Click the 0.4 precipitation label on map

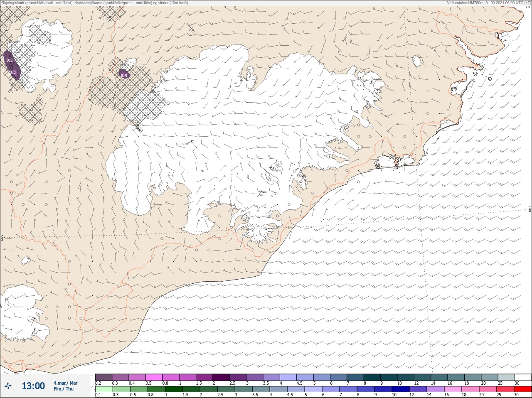[124, 75]
